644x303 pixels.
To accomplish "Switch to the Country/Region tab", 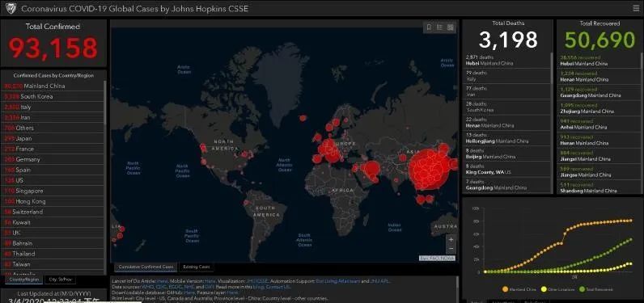I will tap(23, 280).
